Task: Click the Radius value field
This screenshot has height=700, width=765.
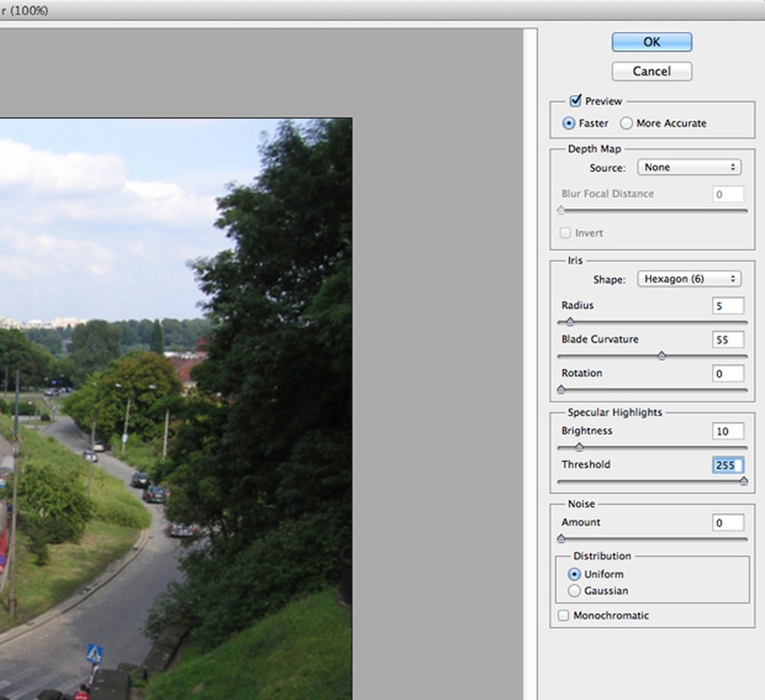Action: [x=728, y=306]
